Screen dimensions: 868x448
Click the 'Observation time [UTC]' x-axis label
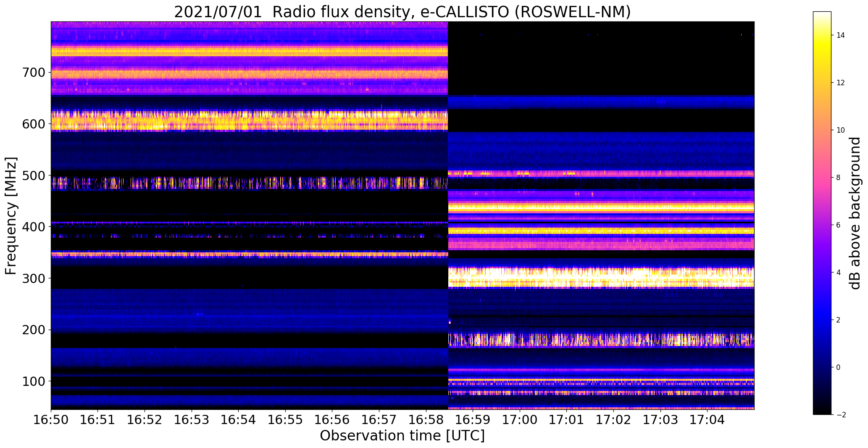tap(402, 435)
